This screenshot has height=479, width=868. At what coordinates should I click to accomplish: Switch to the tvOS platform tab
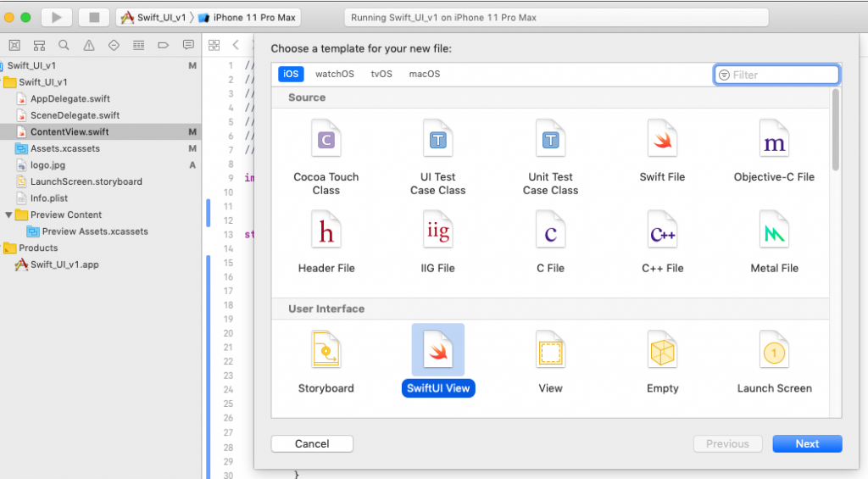pos(381,74)
